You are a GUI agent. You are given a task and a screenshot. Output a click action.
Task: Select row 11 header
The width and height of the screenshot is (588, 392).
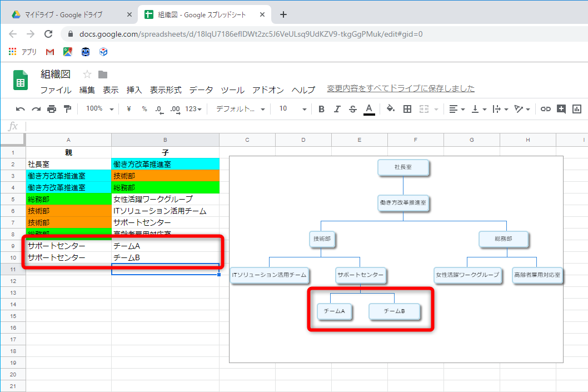(13, 269)
